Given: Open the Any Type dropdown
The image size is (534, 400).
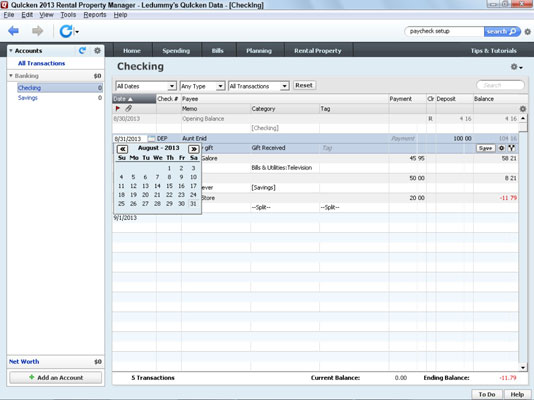Looking at the screenshot, I should pyautogui.click(x=202, y=86).
